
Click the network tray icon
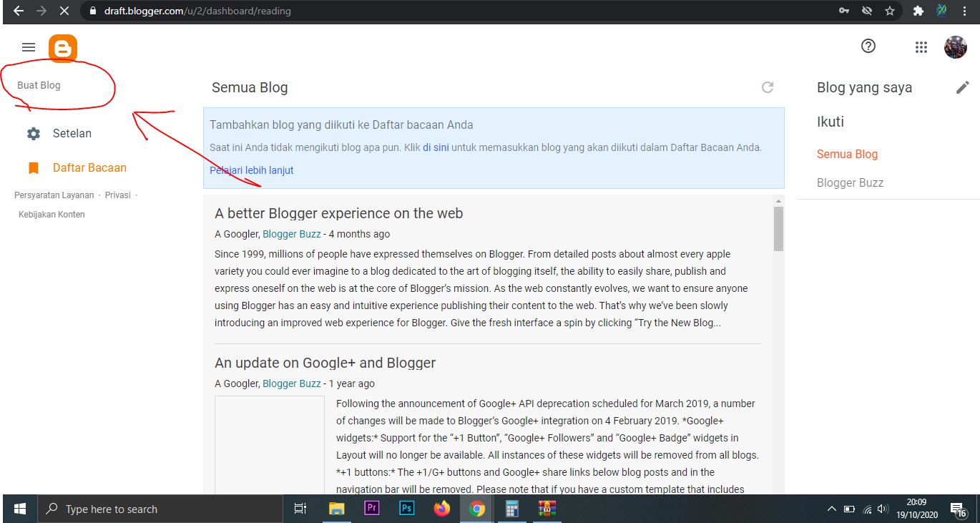point(866,509)
